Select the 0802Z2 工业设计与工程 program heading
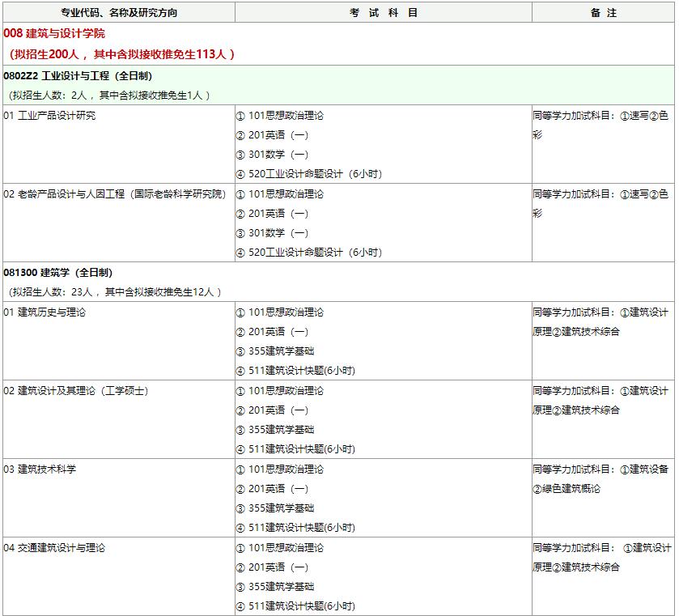 point(78,76)
